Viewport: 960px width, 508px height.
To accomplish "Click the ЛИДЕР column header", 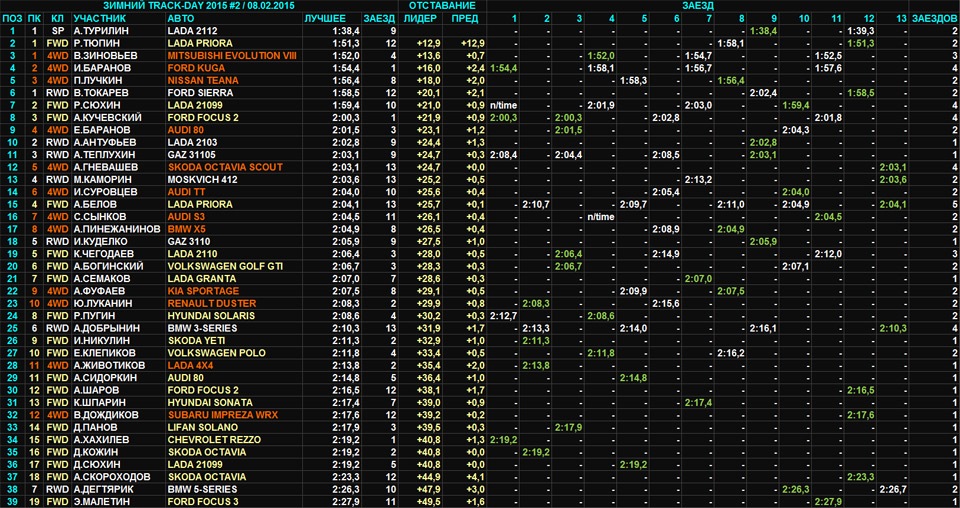I will (x=421, y=18).
